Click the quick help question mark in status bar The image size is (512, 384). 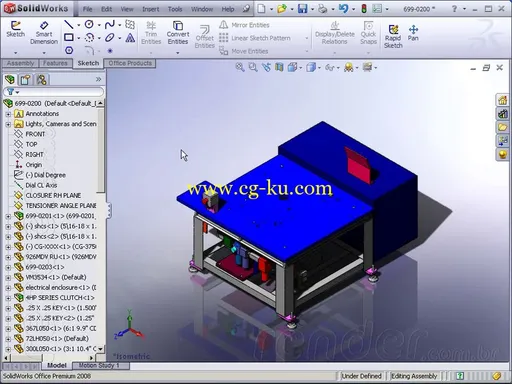pos(460,376)
